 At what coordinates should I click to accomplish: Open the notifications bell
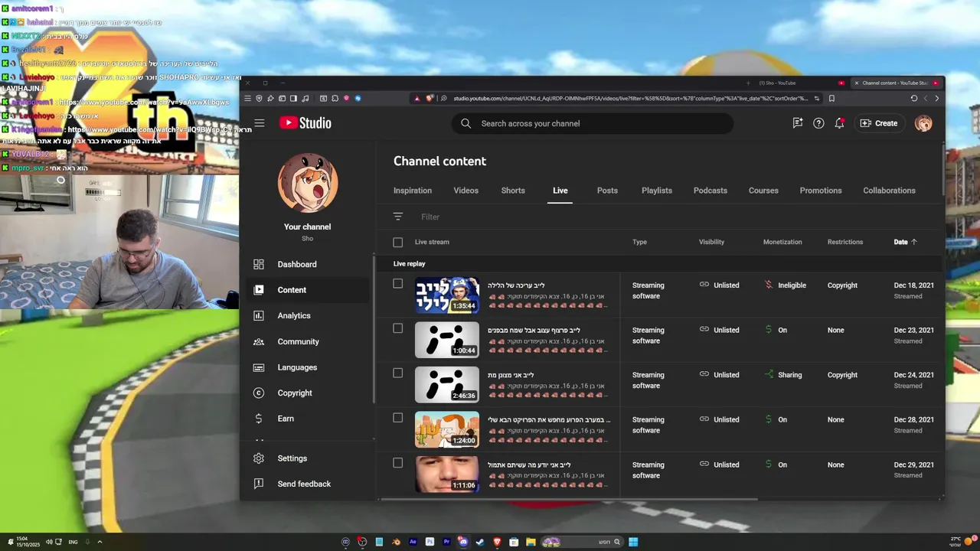(839, 123)
